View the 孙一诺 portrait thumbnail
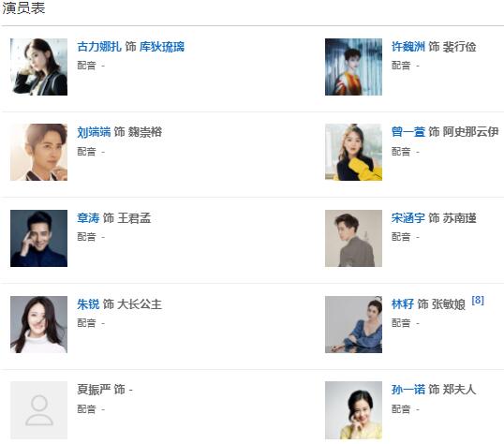Screen dimensions: 504x444 point(353,410)
